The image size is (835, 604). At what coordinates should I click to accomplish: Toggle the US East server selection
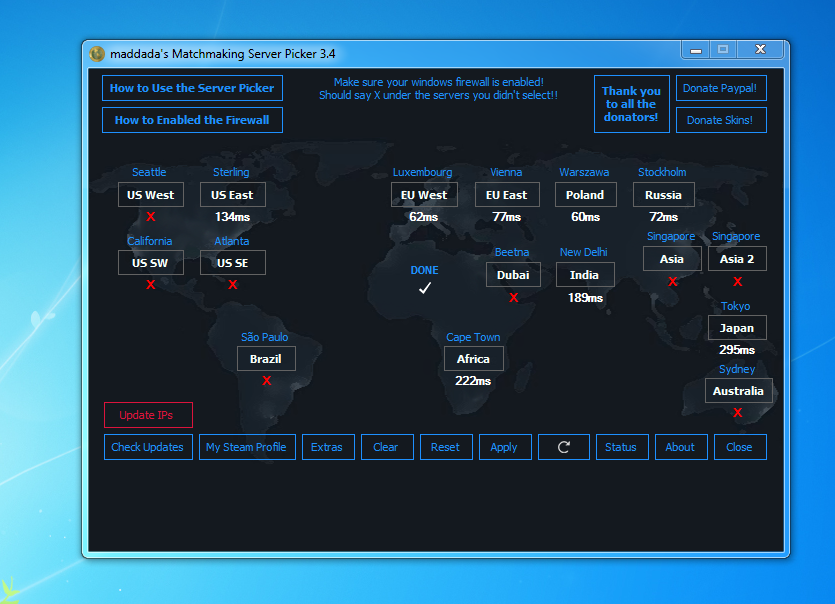pos(233,195)
